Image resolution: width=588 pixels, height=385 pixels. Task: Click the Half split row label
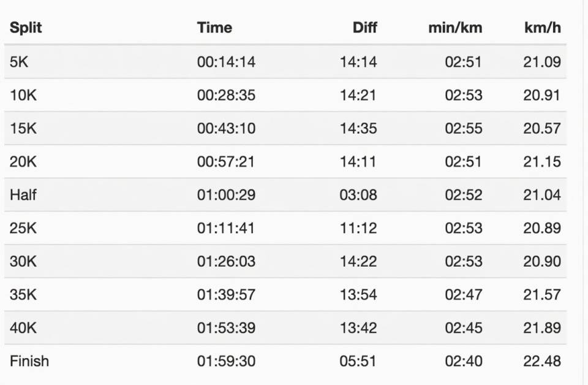click(x=23, y=195)
